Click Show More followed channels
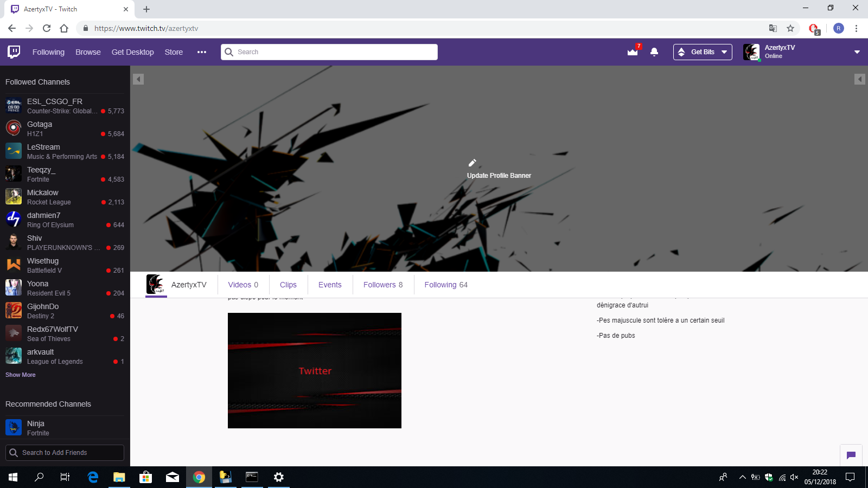868x488 pixels. 21,375
